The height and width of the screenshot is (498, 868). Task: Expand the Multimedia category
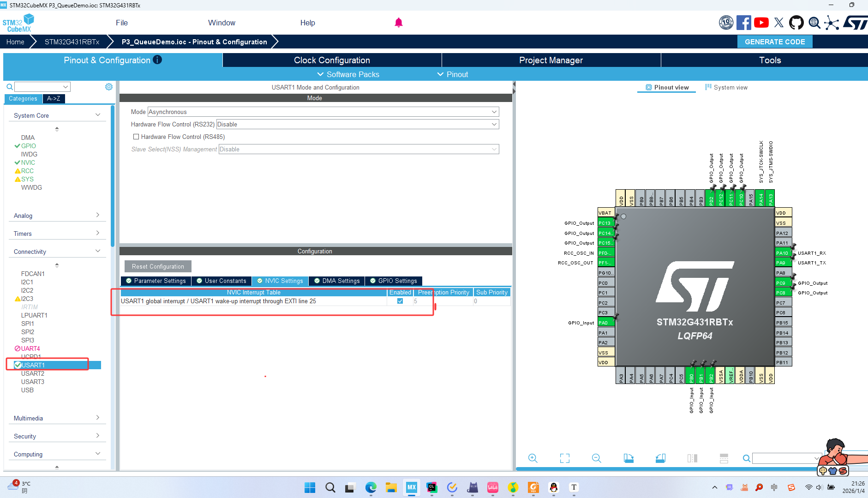coord(97,418)
